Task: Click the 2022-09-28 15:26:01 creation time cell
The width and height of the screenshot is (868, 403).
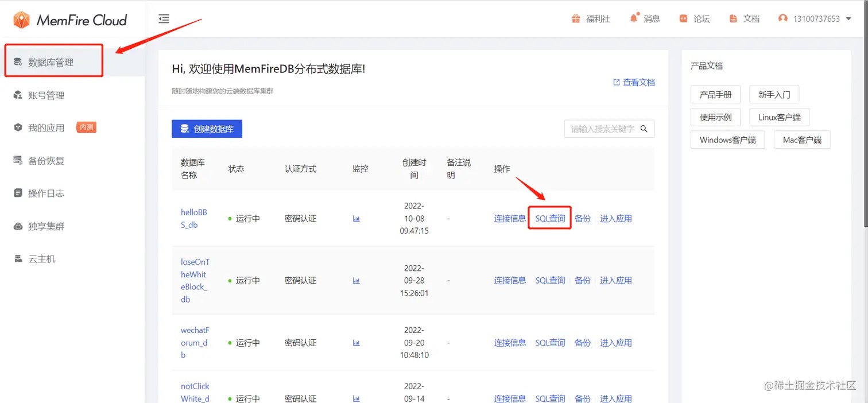Action: 414,281
